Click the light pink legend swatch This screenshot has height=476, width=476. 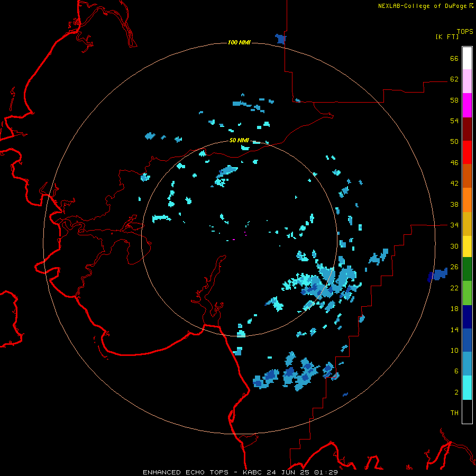click(x=467, y=81)
